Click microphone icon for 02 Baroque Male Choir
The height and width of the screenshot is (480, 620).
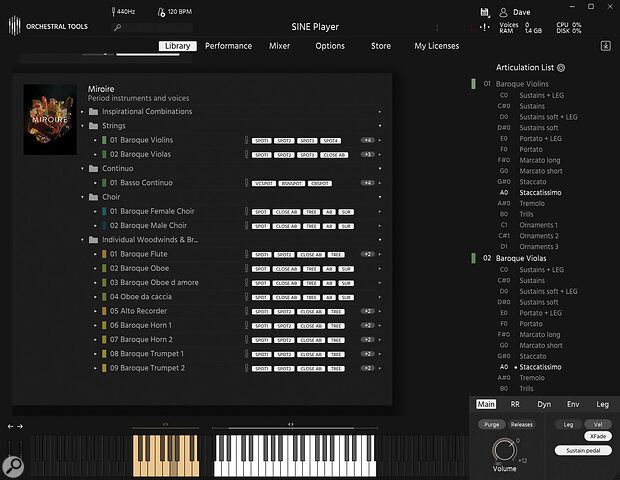pyautogui.click(x=246, y=225)
